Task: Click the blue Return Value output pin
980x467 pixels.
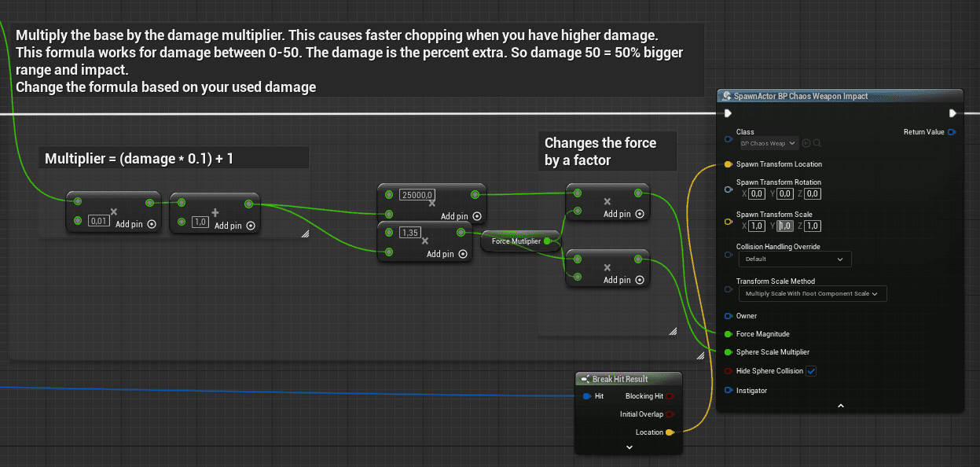Action: click(x=952, y=132)
